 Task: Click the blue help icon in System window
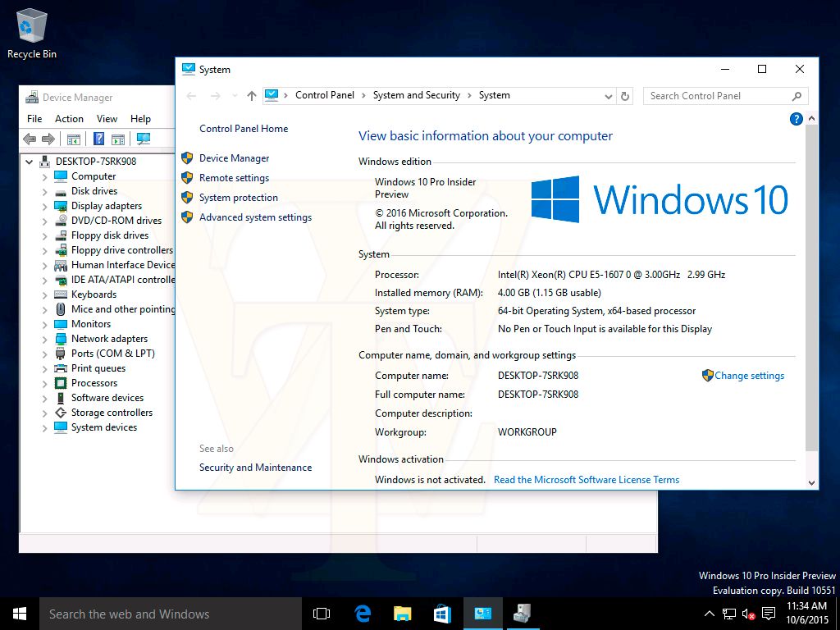(796, 119)
